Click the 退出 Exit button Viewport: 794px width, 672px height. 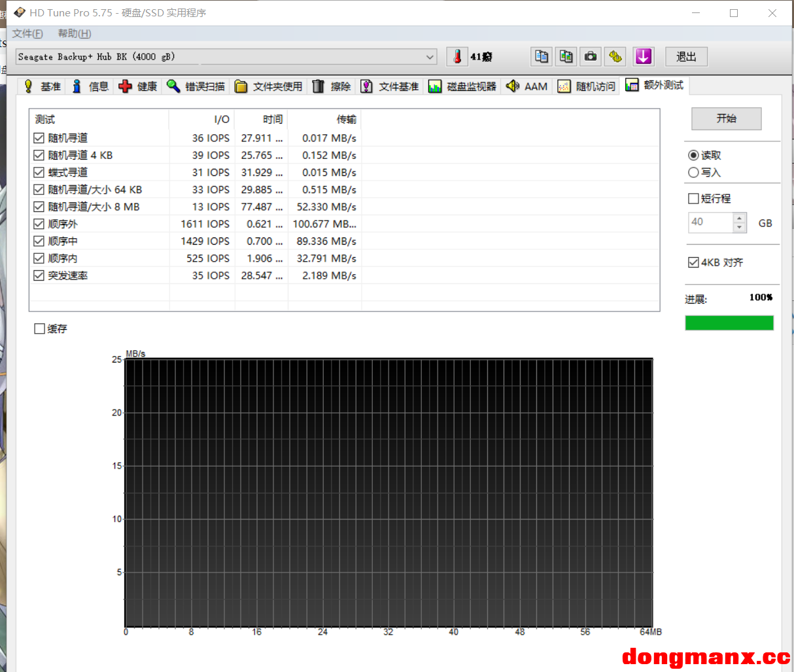pyautogui.click(x=686, y=57)
